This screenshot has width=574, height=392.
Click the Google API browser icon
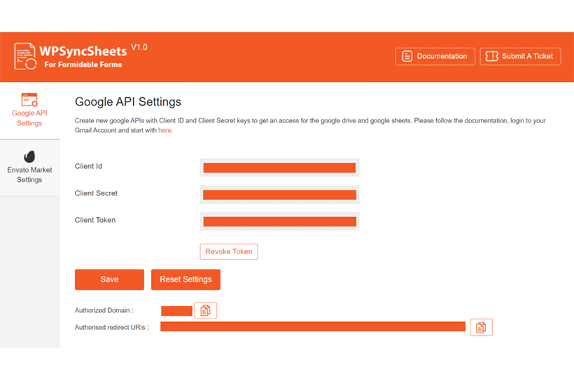29,99
